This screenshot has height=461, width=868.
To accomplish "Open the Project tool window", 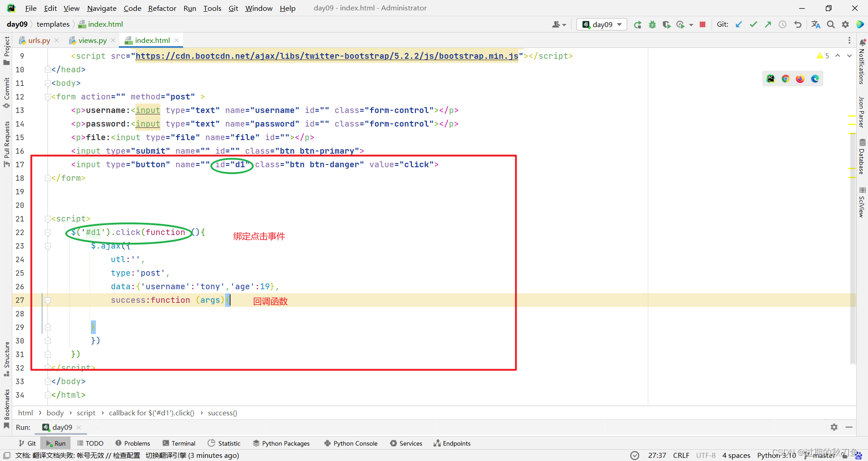I will coord(6,50).
